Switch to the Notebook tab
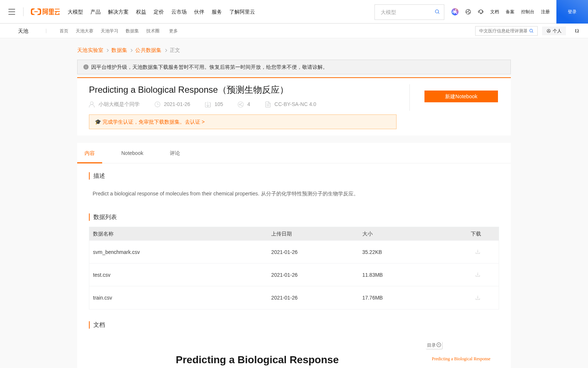 click(132, 153)
